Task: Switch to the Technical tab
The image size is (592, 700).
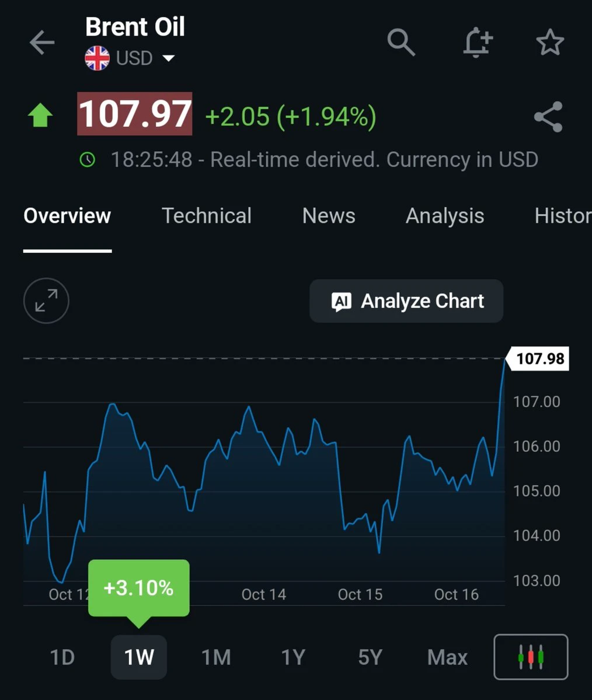Action: [206, 215]
